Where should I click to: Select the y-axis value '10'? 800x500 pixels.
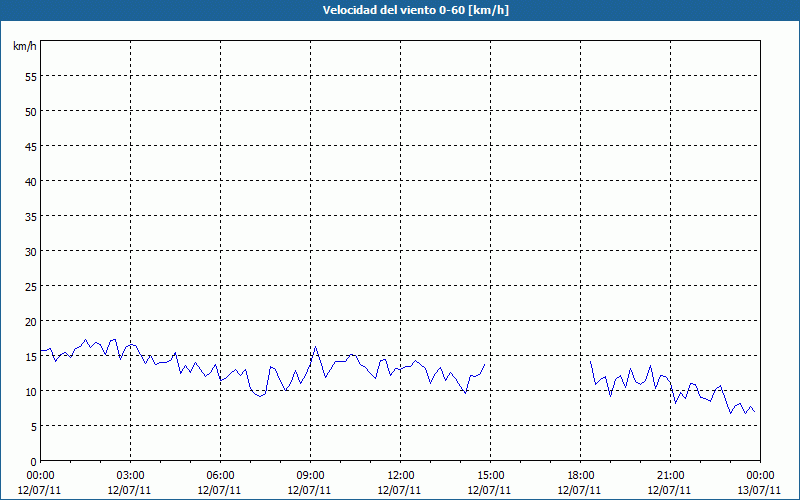pos(31,392)
